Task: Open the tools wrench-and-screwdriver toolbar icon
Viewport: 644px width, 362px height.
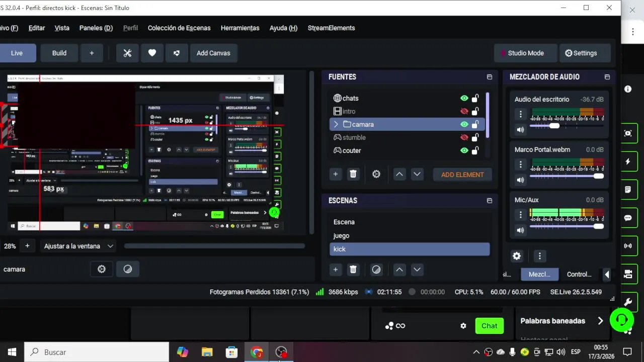Action: (x=127, y=53)
